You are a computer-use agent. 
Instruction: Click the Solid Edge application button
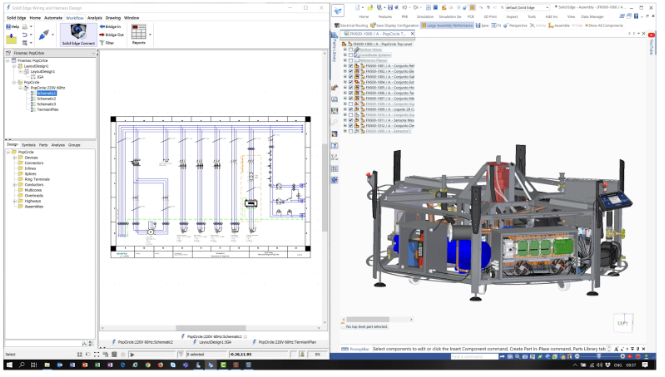coord(338,11)
